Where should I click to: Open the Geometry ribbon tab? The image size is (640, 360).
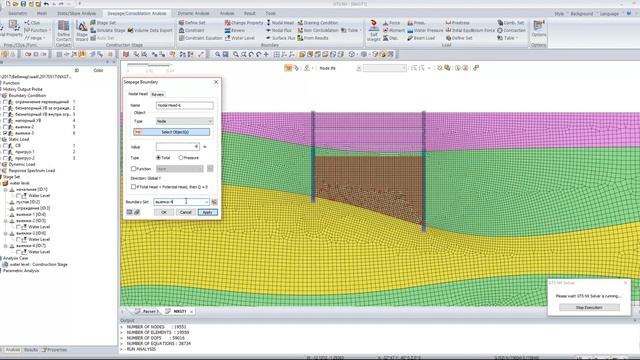[18, 13]
